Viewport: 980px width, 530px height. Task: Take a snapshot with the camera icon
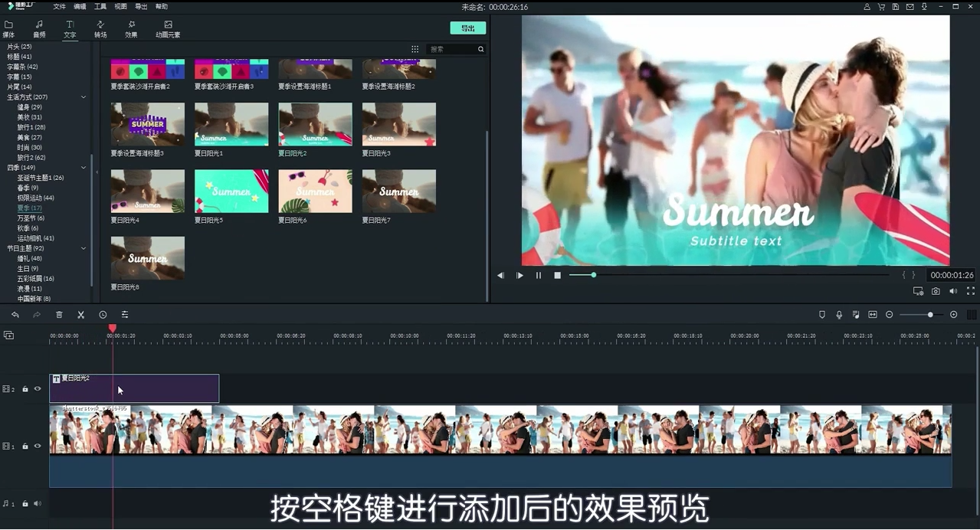936,291
